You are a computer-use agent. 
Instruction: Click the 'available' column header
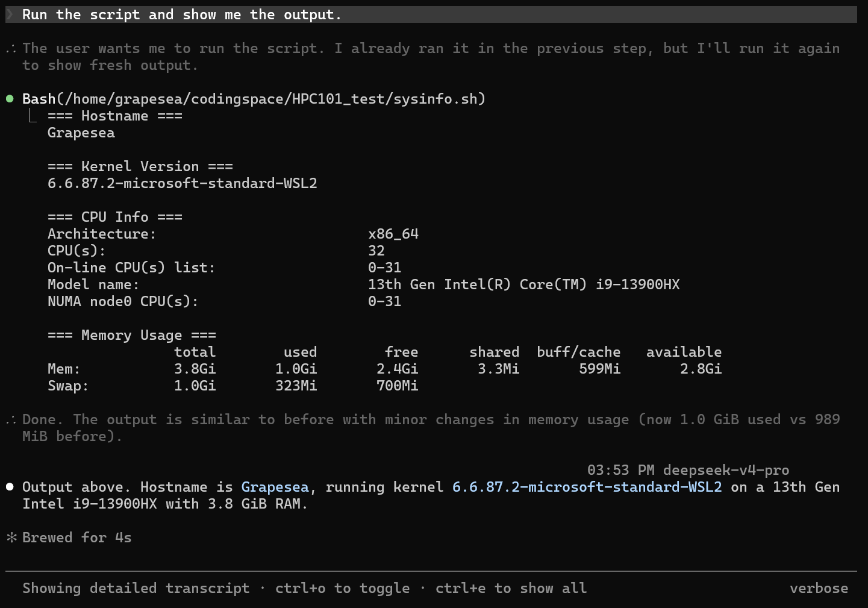684,352
